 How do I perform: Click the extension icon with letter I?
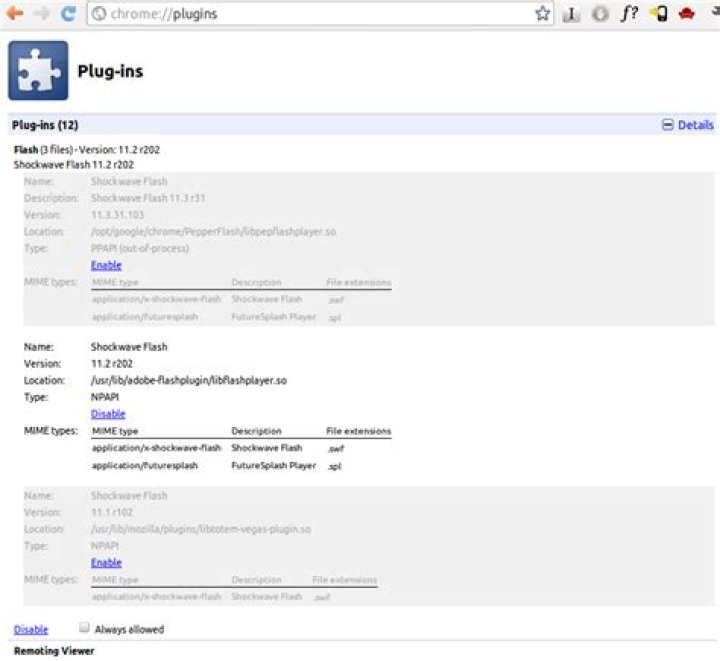click(571, 14)
